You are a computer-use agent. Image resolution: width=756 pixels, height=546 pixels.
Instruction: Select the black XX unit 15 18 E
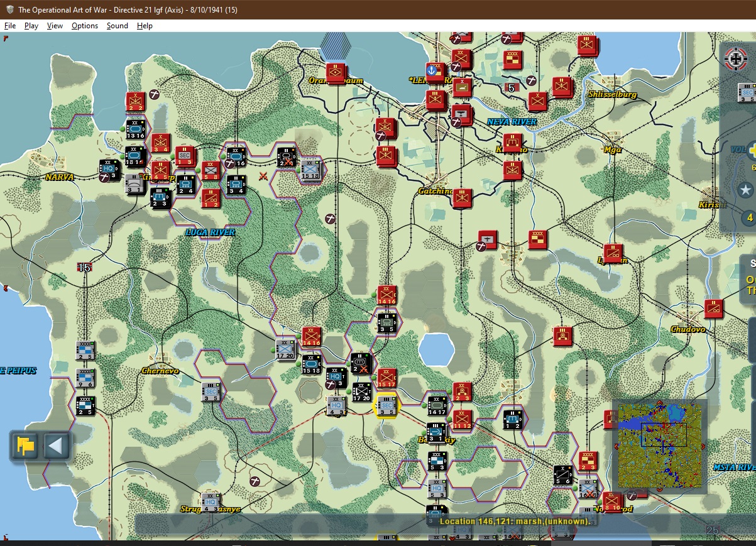coord(312,364)
